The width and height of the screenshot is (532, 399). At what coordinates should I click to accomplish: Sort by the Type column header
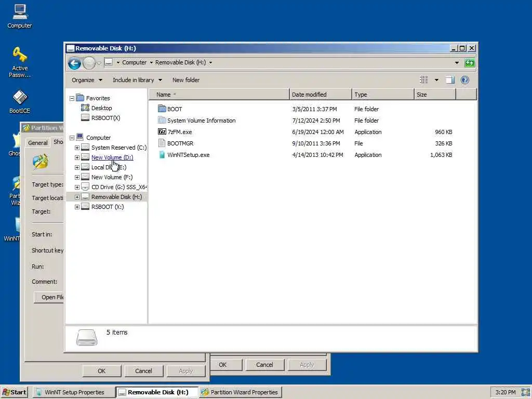click(x=383, y=95)
